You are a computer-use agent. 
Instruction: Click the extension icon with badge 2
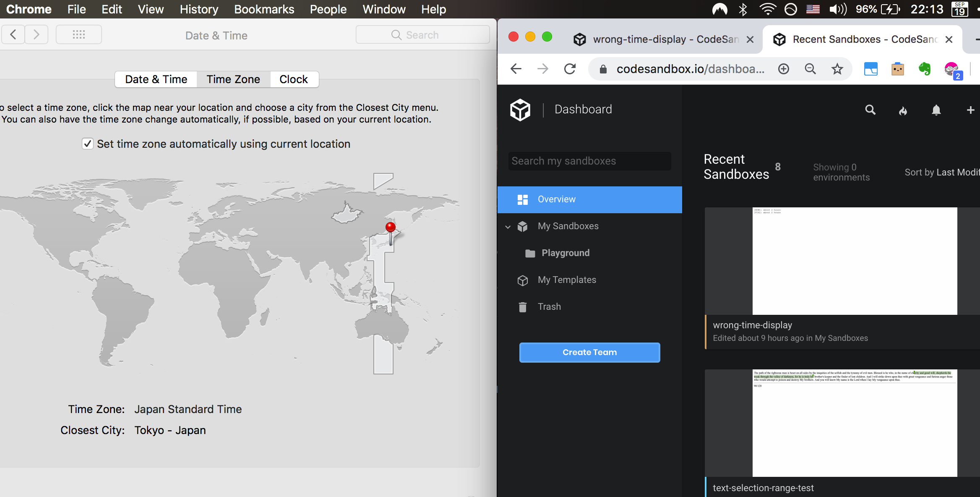point(952,70)
